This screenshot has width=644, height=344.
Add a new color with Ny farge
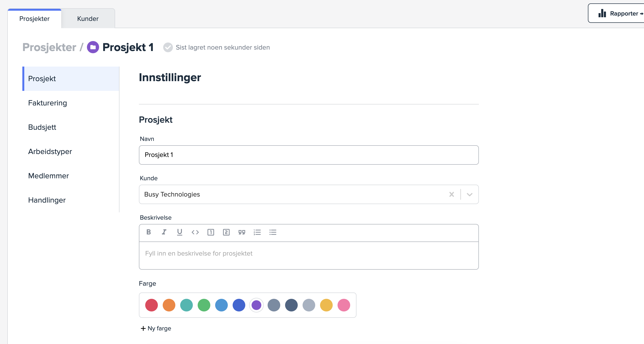pyautogui.click(x=156, y=328)
